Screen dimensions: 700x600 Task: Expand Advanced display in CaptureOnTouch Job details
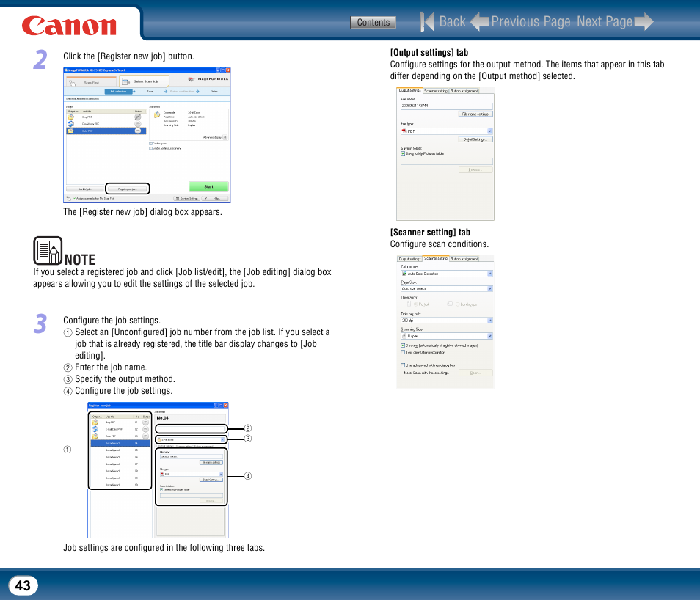tap(225, 137)
